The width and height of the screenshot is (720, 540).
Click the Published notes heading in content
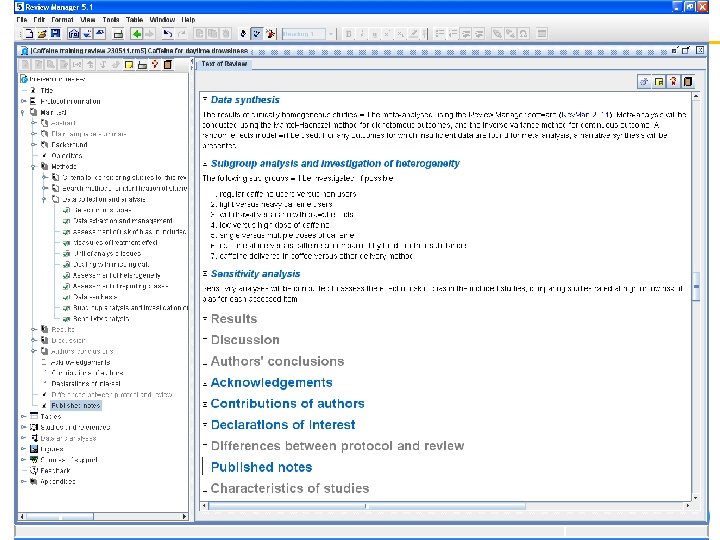click(261, 467)
